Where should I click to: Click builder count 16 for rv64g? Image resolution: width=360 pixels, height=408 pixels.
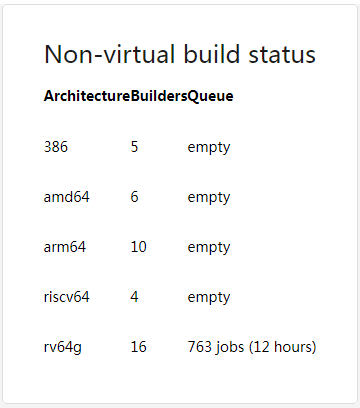[x=138, y=347]
